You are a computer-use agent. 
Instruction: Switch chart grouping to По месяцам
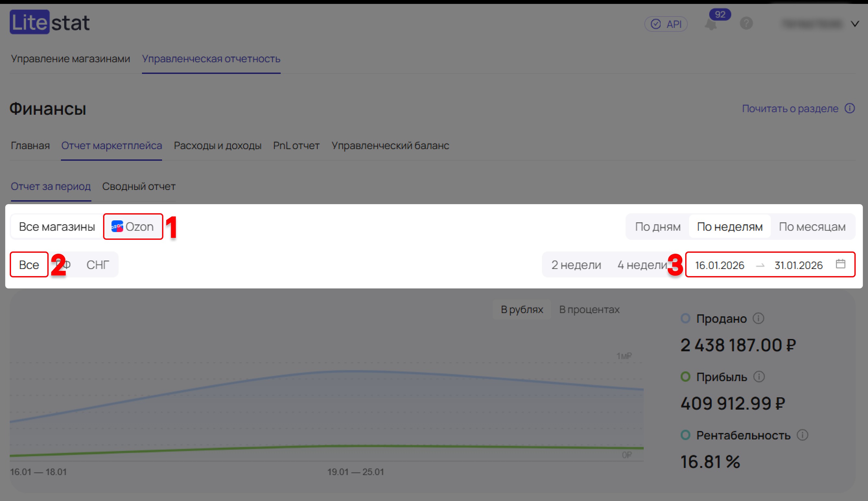tap(812, 227)
